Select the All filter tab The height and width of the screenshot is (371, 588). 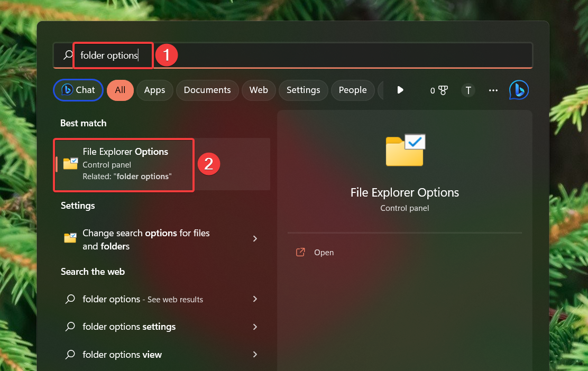[x=120, y=90]
